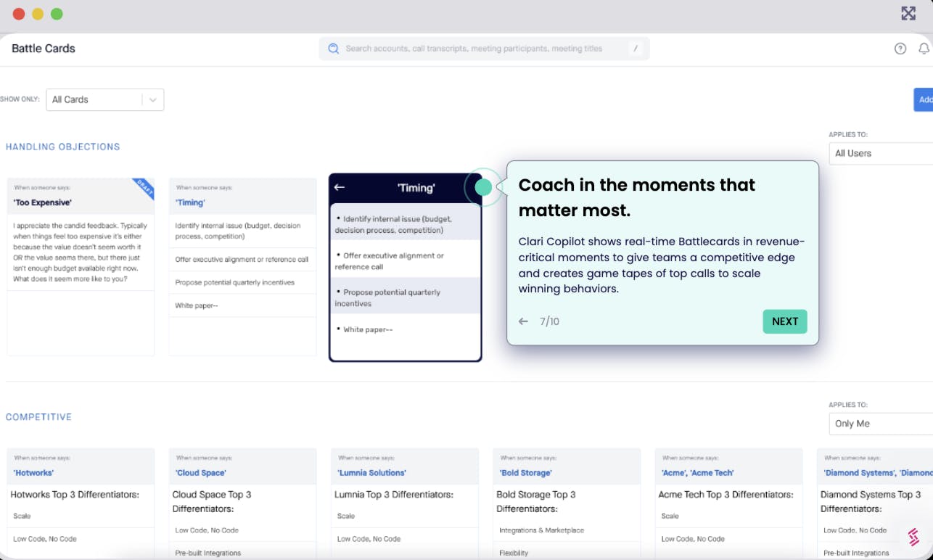Click the back arrow on Timing card
933x560 pixels.
pos(339,187)
